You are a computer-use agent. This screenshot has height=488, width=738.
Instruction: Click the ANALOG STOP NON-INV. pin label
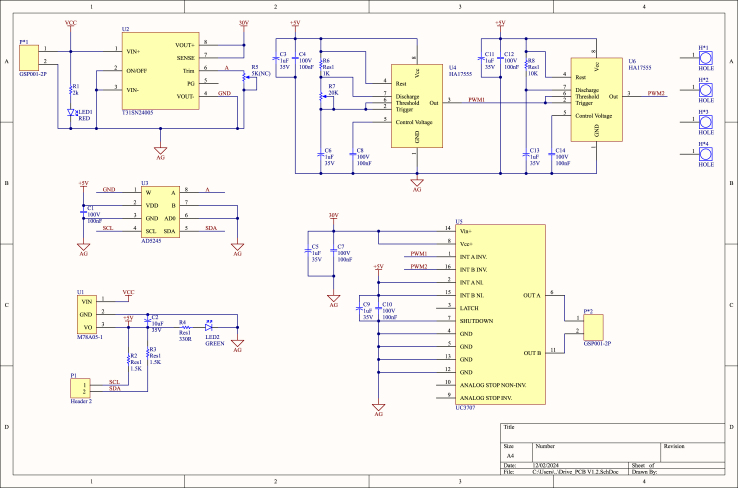(x=493, y=385)
